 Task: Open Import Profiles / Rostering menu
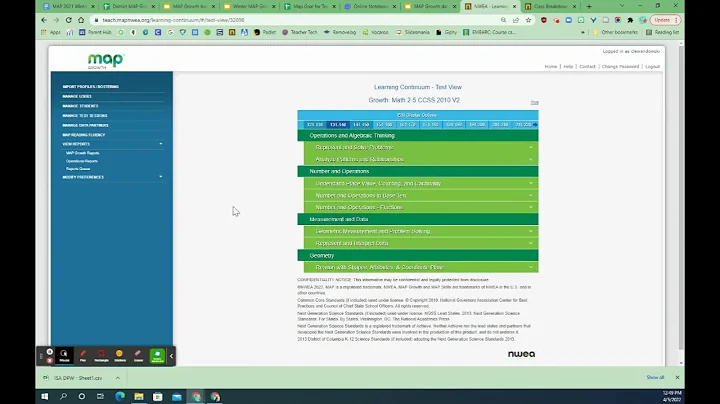click(91, 86)
